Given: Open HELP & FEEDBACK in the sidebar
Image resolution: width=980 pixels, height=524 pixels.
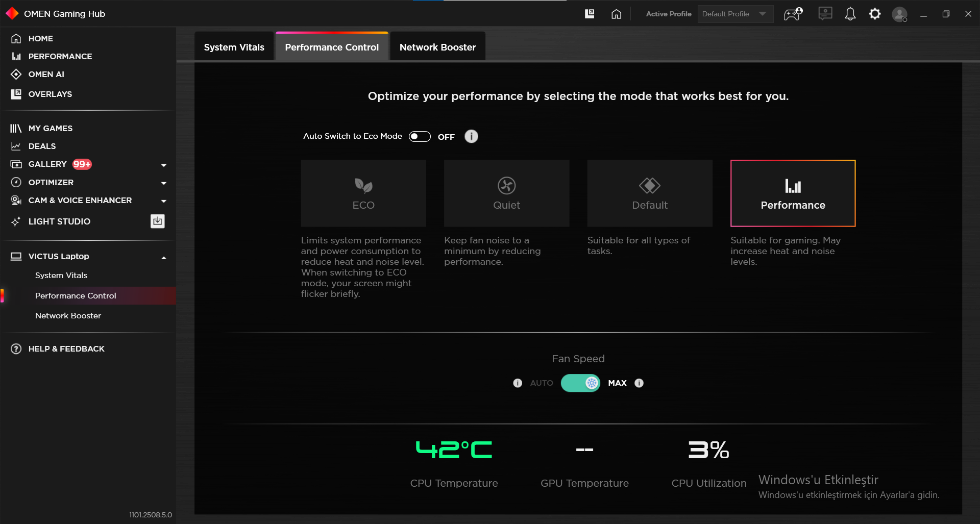Looking at the screenshot, I should 66,348.
